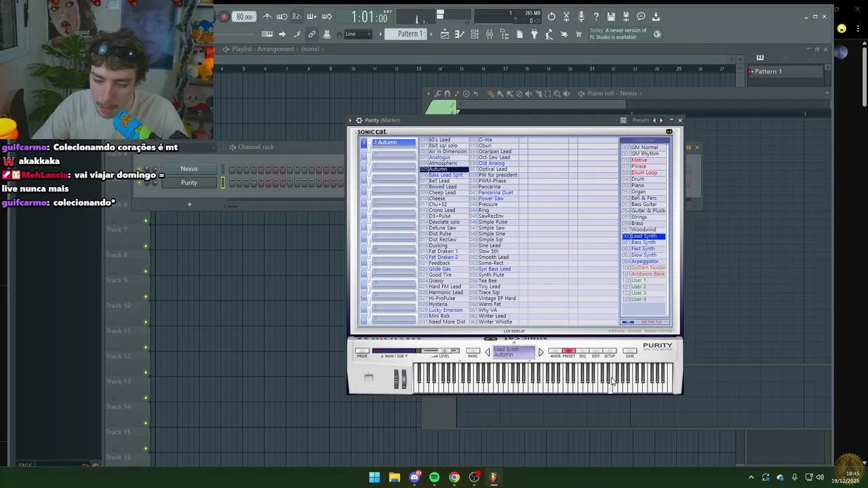Open Spotify from the taskbar
This screenshot has width=868, height=488.
pyautogui.click(x=434, y=477)
